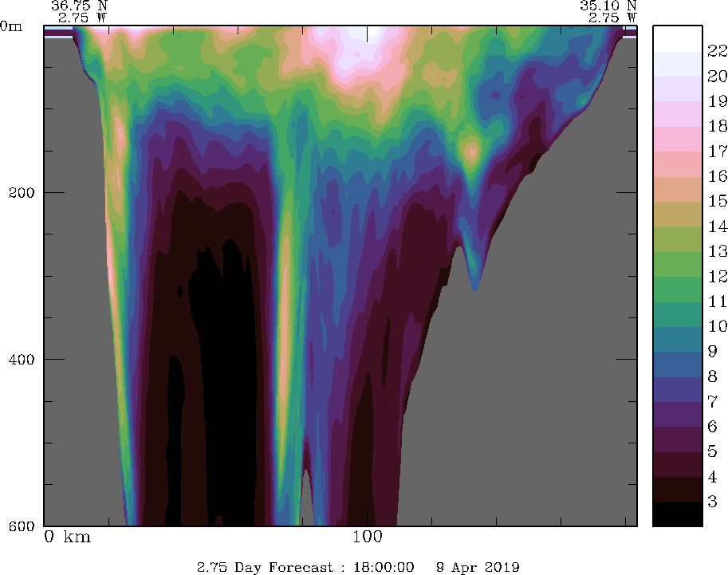Click the colorbar band between 18 and 19
The image size is (728, 575).
pyautogui.click(x=678, y=114)
